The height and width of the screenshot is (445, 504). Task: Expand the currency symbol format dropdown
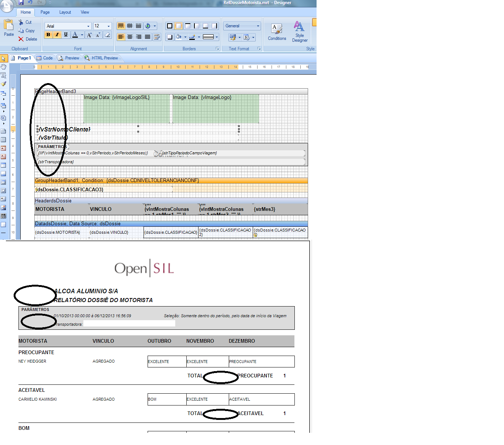click(x=239, y=37)
